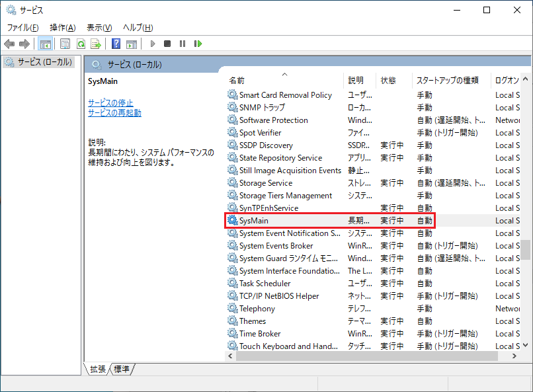Open the ヘルプ(H) menu
The height and width of the screenshot is (392, 533).
(x=138, y=28)
